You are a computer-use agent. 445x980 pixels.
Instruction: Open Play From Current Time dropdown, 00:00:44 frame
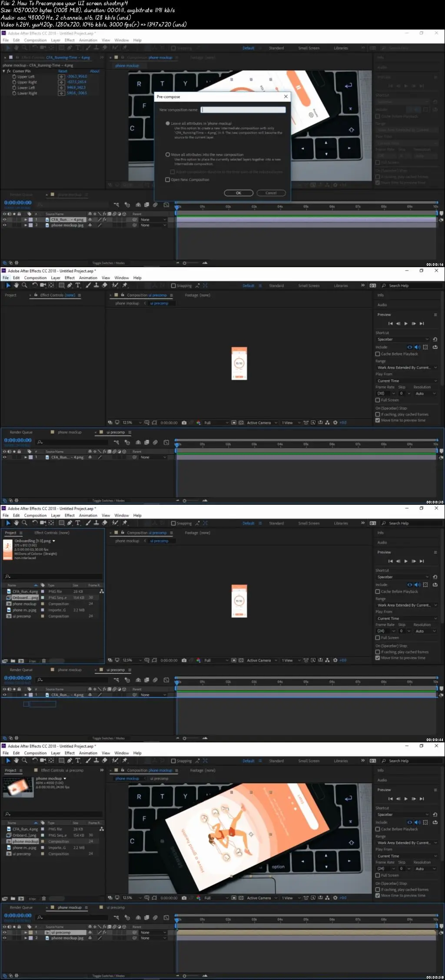(x=407, y=619)
